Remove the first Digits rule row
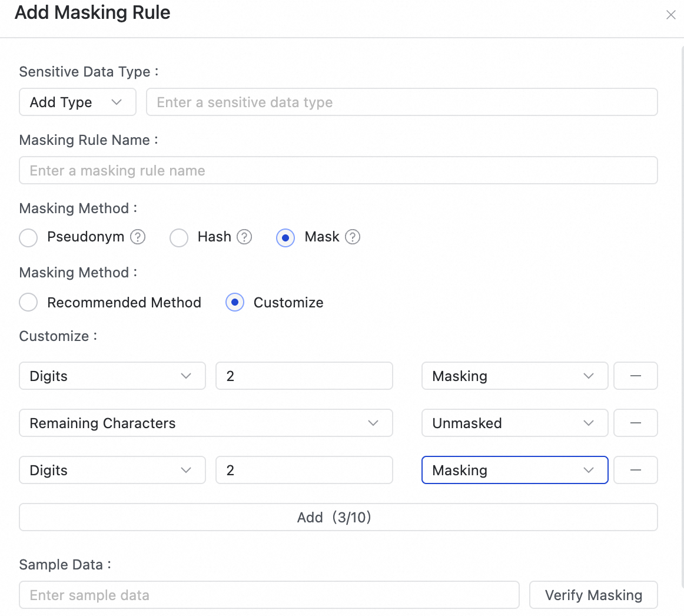 pos(635,376)
